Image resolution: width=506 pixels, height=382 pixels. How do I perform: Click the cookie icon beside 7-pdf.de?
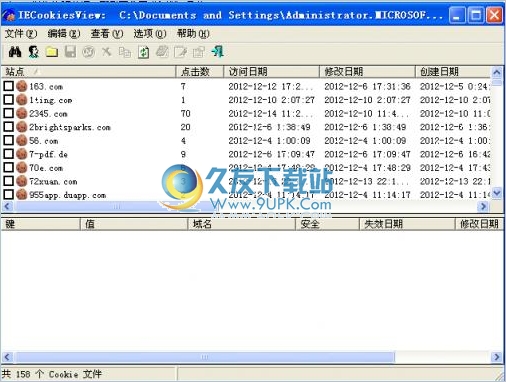click(x=21, y=154)
